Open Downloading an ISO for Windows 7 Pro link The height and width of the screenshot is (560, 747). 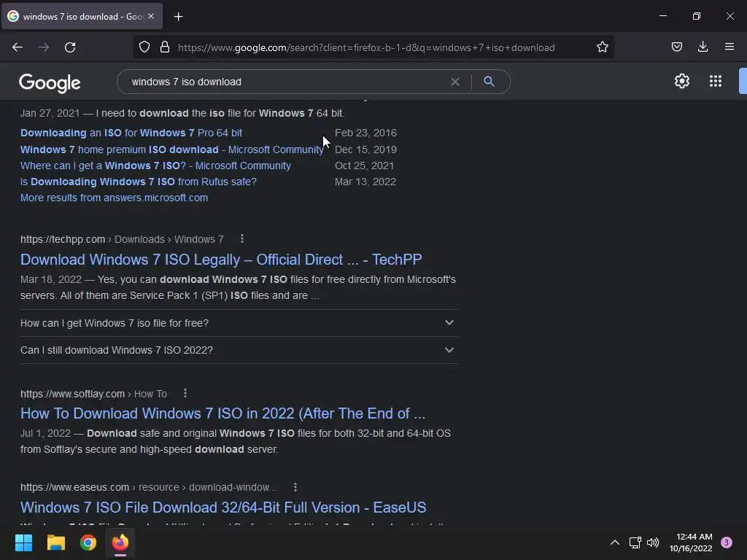click(x=131, y=133)
